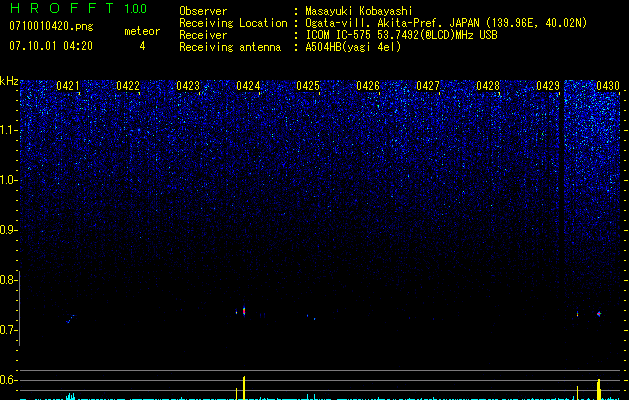This screenshot has width=629, height=400.
Task: Click the yellow power spike near 0430
Action: 599,389
